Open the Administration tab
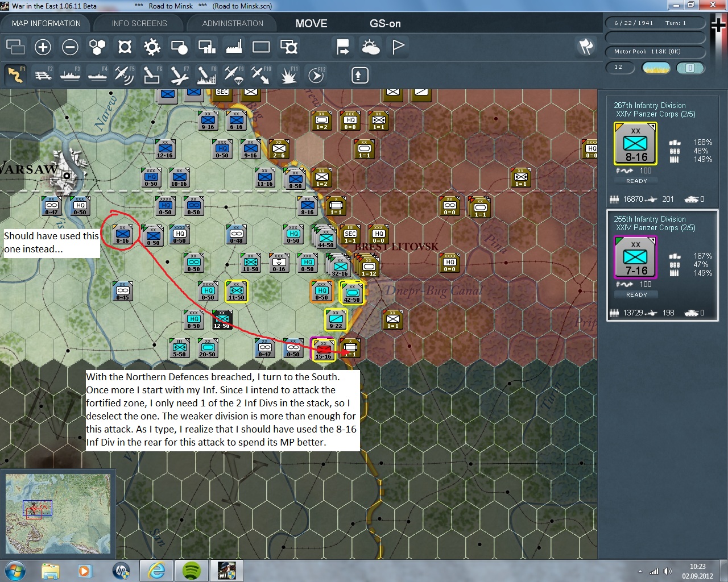The height and width of the screenshot is (582, 728). [233, 23]
